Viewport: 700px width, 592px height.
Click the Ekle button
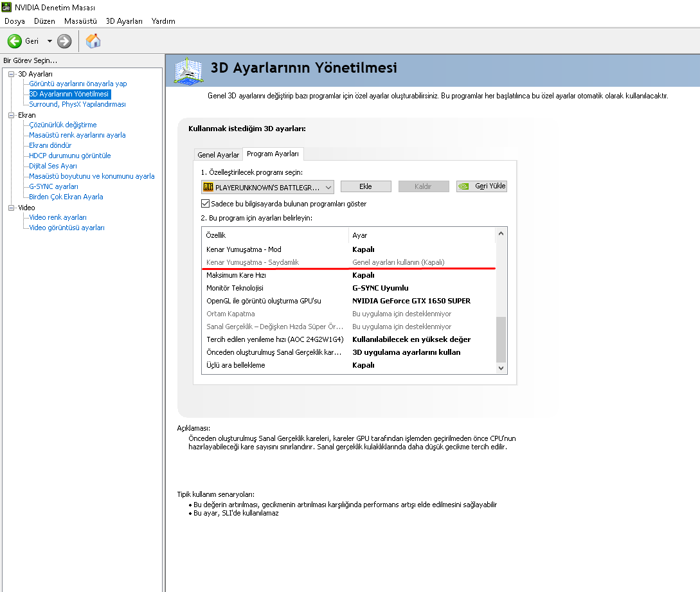pyautogui.click(x=366, y=186)
